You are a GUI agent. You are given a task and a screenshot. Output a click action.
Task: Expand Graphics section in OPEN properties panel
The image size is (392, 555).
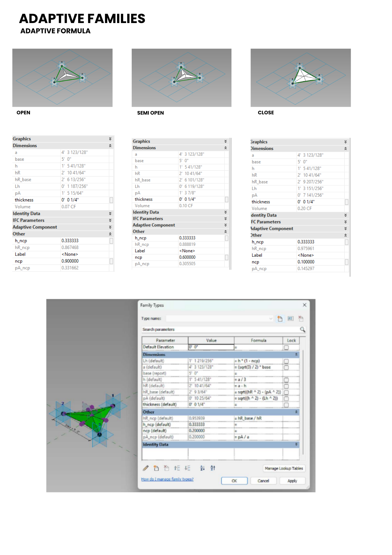point(110,139)
